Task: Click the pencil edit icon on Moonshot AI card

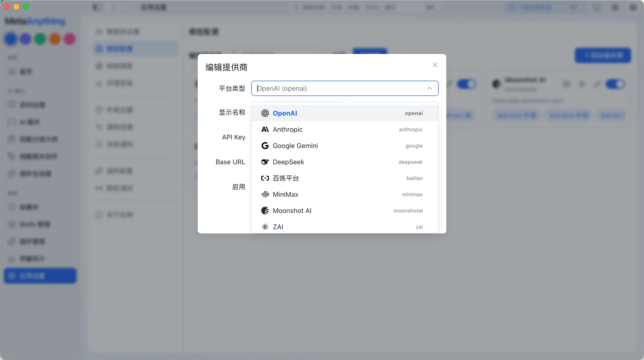Action: pos(597,84)
